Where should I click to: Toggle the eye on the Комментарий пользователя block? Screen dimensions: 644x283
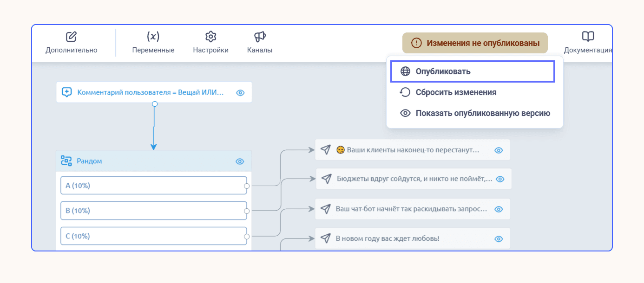tap(240, 93)
